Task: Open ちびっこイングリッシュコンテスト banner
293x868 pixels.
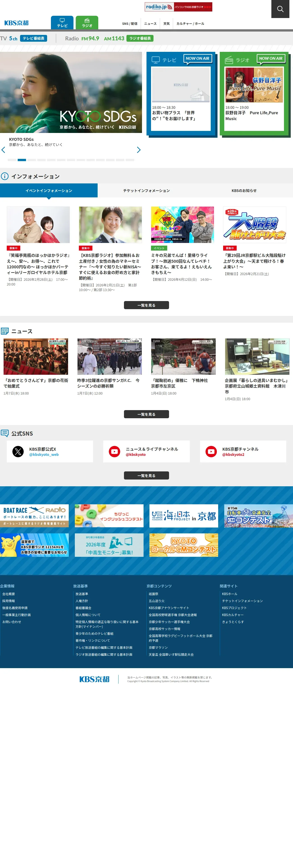Action: pyautogui.click(x=109, y=516)
